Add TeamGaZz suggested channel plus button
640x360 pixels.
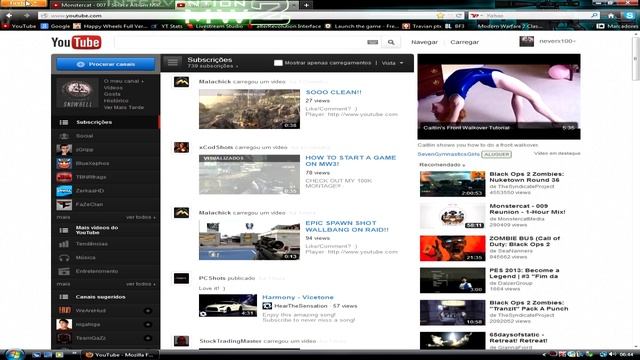point(148,338)
